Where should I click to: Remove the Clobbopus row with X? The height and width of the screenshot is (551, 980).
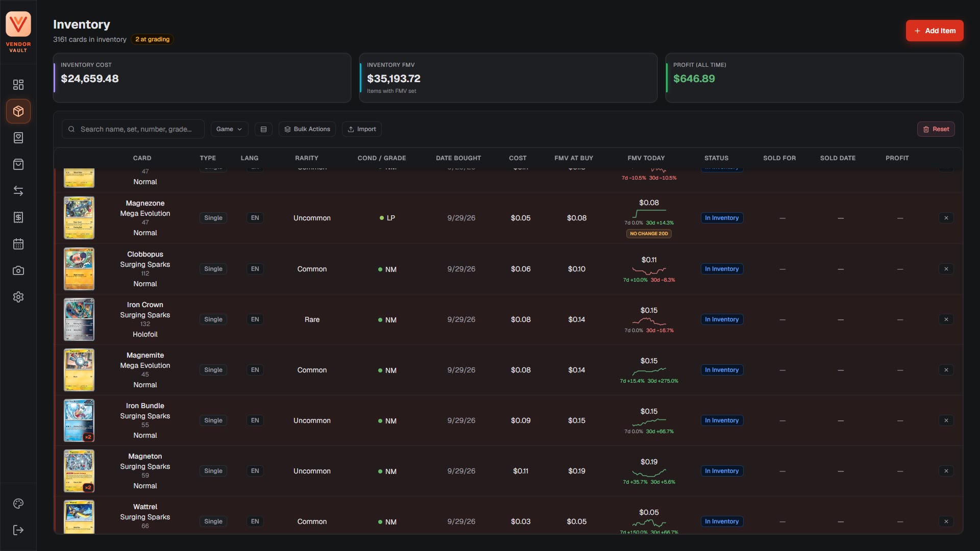point(946,269)
